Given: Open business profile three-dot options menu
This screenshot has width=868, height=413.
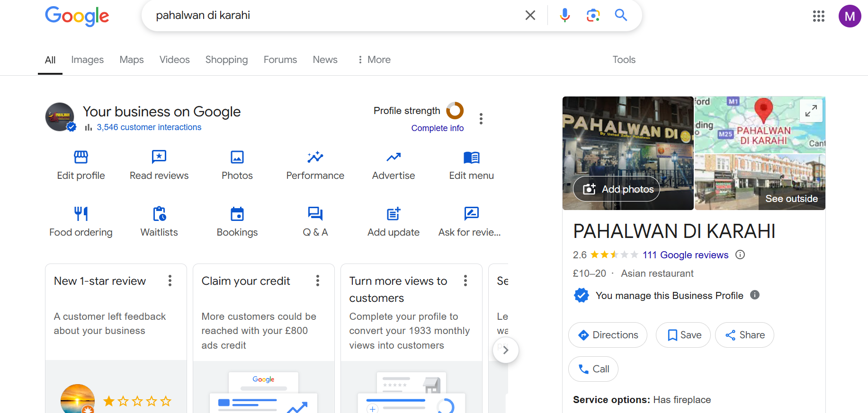Looking at the screenshot, I should [481, 119].
